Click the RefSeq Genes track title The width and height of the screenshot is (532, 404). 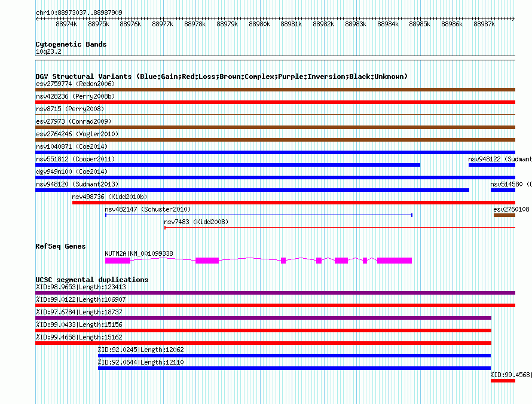pos(60,246)
